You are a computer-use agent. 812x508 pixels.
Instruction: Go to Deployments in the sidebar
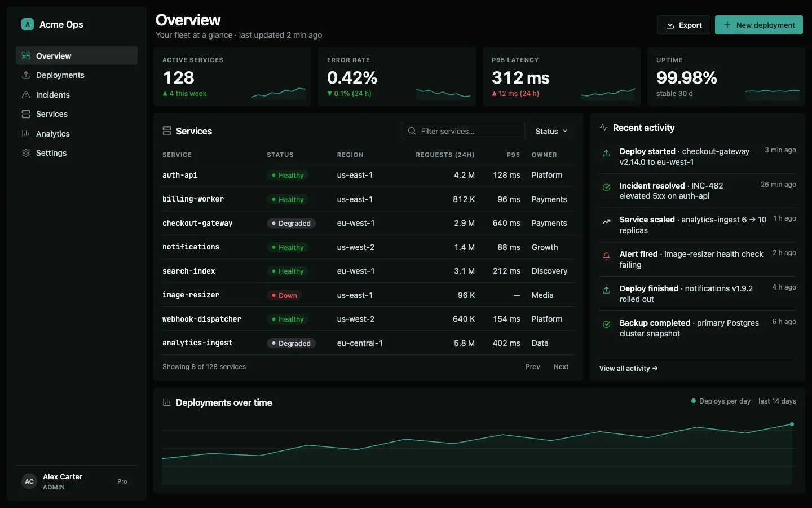(77, 75)
